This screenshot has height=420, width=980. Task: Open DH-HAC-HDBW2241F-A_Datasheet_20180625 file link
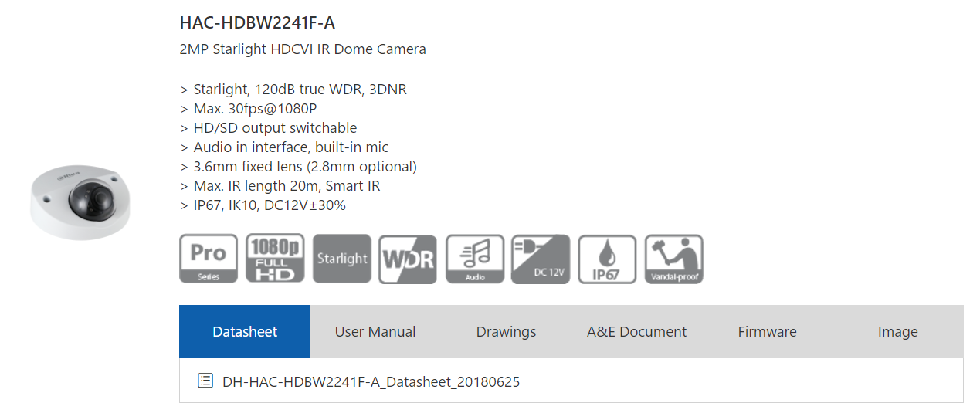click(x=371, y=381)
